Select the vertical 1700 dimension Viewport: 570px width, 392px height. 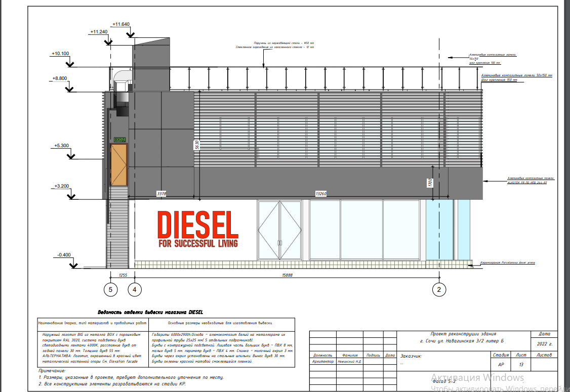click(430, 183)
